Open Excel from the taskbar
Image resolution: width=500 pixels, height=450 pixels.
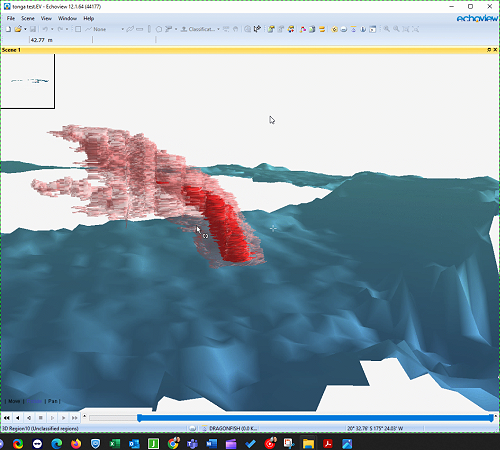[115, 444]
